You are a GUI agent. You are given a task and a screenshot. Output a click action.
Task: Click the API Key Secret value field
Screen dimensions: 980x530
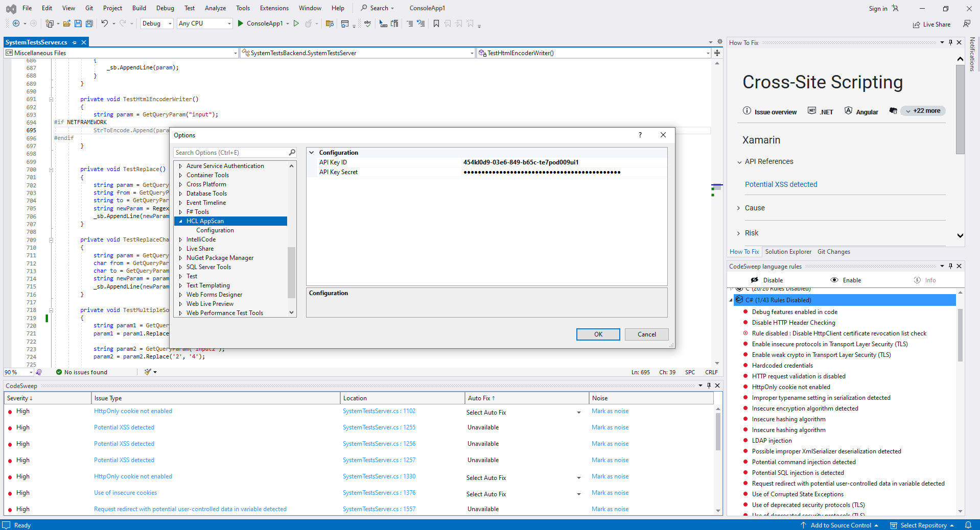[x=564, y=172]
